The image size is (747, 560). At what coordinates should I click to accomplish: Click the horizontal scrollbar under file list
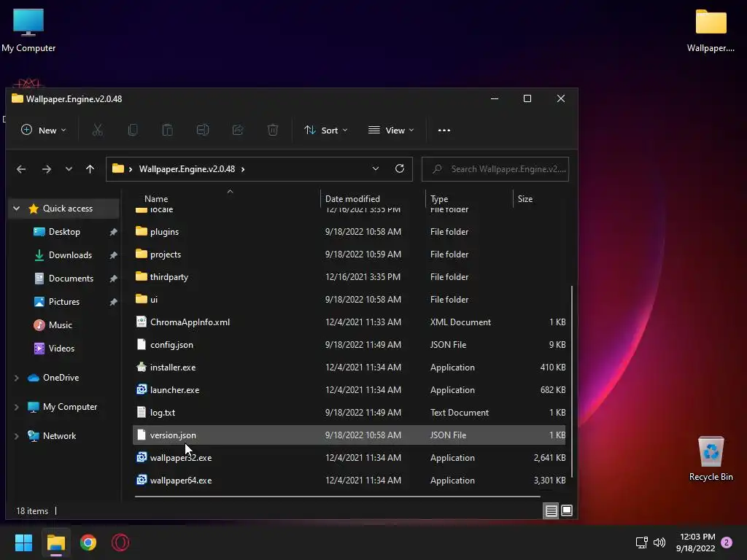pos(337,496)
